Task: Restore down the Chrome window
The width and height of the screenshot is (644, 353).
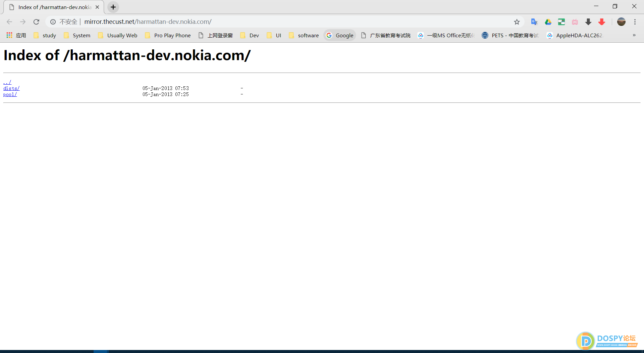Action: pos(615,6)
